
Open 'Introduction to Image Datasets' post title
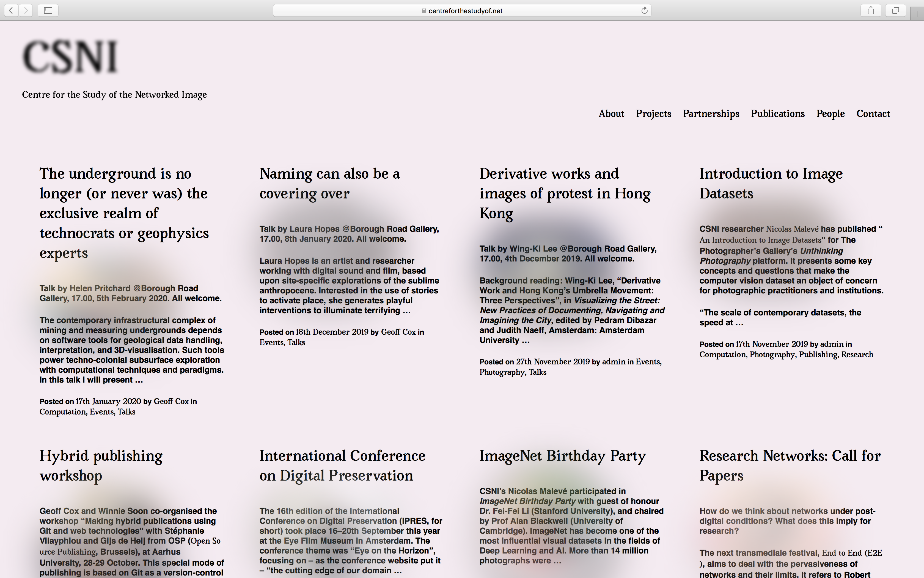tap(771, 184)
